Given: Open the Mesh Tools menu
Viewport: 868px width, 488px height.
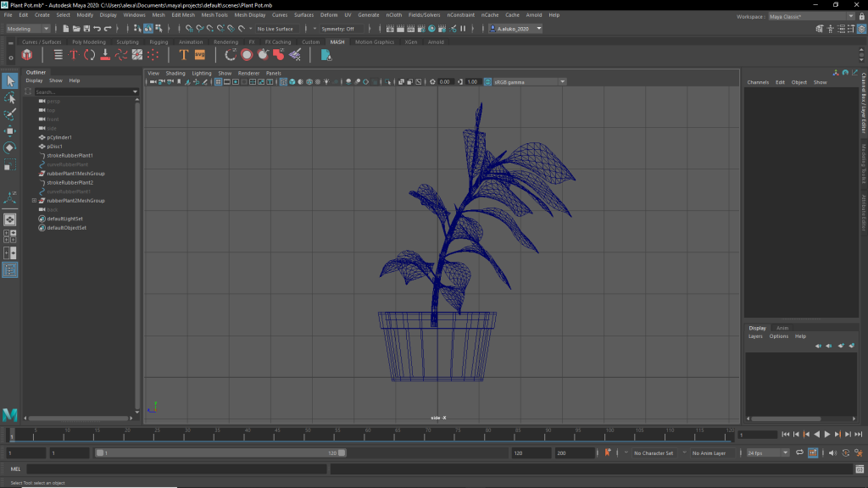Looking at the screenshot, I should click(x=214, y=15).
